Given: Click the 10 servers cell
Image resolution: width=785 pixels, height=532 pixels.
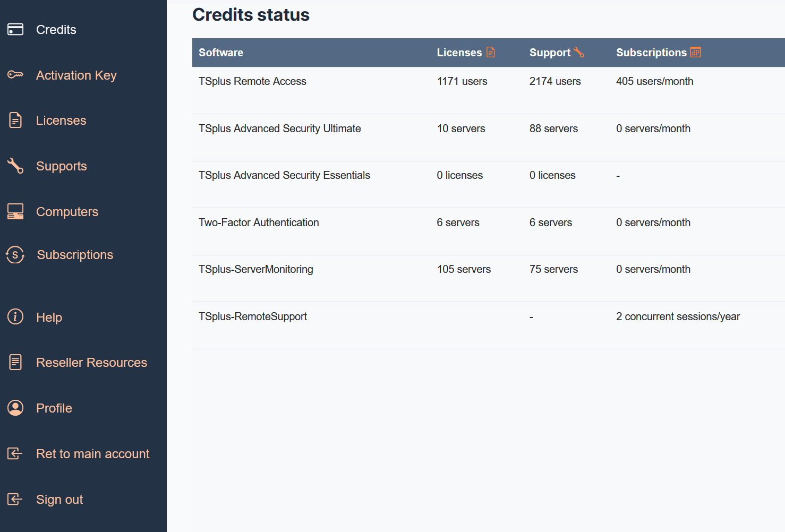Looking at the screenshot, I should [461, 128].
